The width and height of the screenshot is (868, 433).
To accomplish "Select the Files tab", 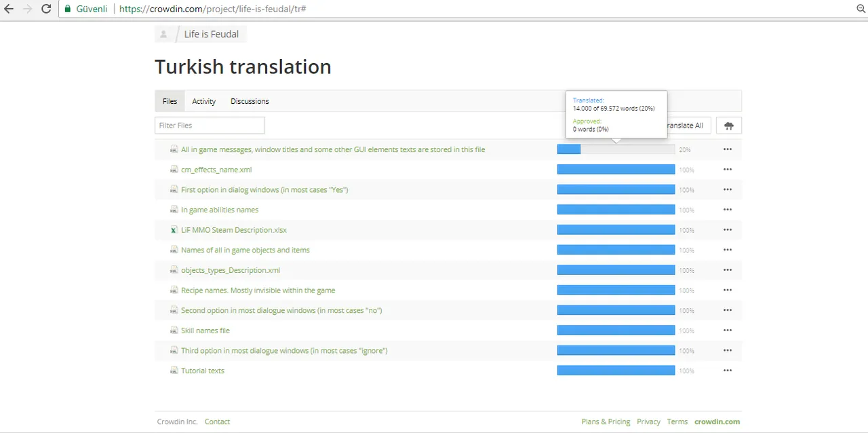I will [170, 101].
